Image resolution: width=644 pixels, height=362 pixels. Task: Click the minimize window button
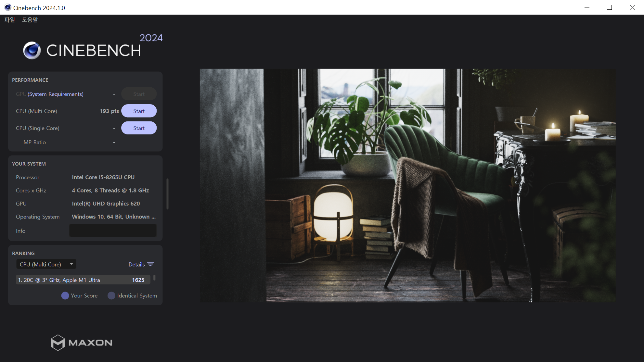tap(587, 7)
